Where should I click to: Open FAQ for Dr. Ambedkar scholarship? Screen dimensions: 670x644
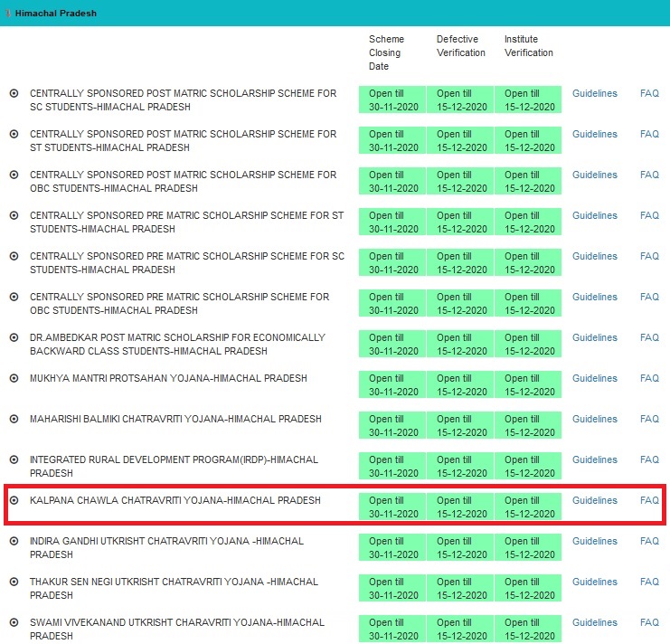[x=649, y=337]
